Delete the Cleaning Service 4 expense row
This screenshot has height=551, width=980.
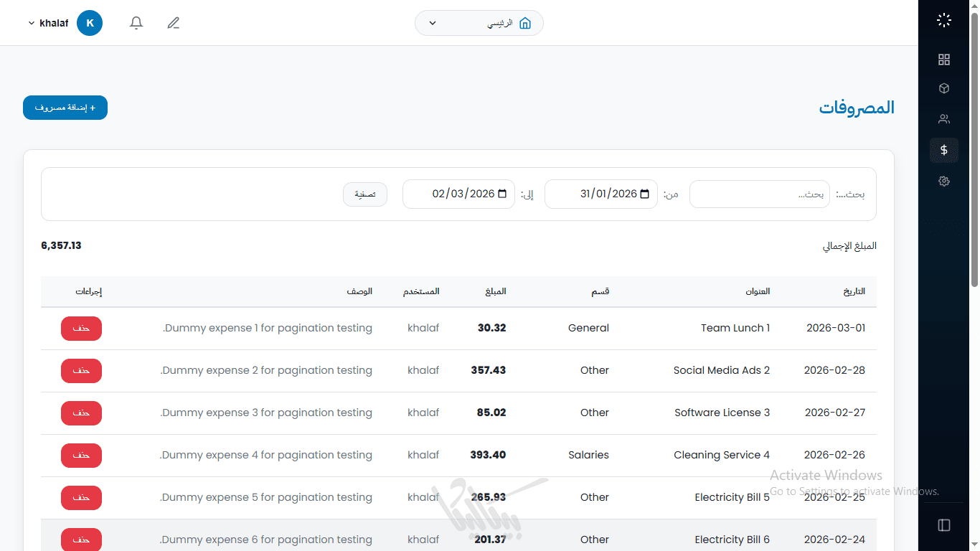81,455
